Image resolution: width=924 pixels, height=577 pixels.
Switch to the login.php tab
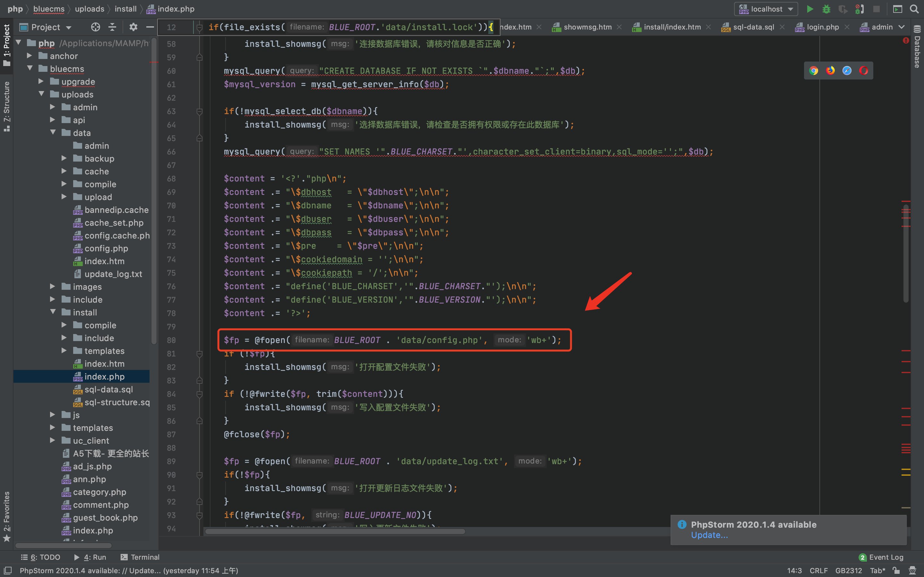coord(822,27)
